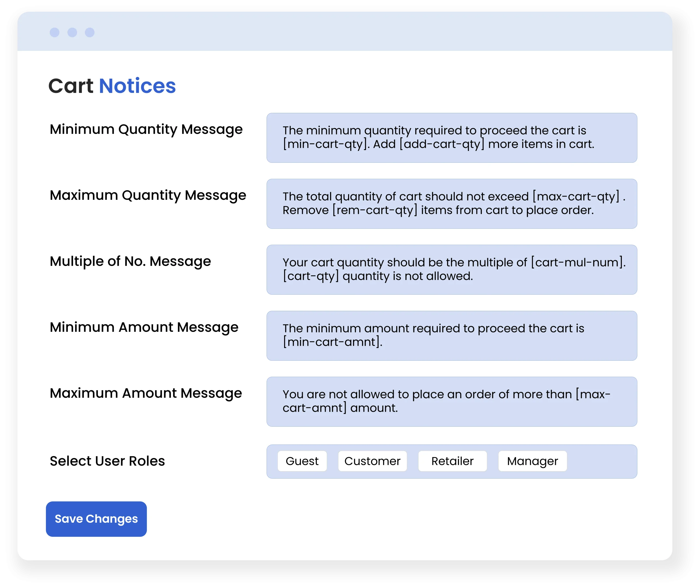Click the Maximum Quantity Message label
This screenshot has height=588, width=700.
(x=148, y=195)
